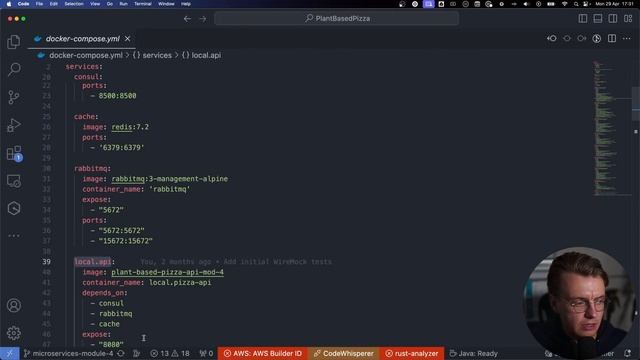640x360 pixels.
Task: Open the timeline clock icon in editor toolbar
Action: coord(597,38)
